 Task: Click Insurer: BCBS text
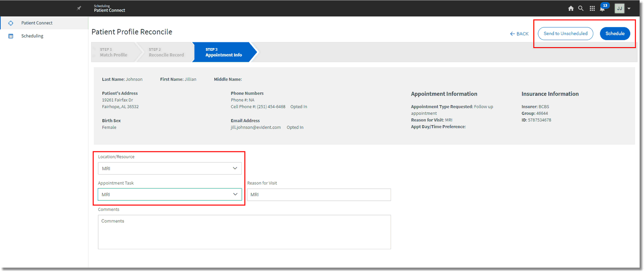pyautogui.click(x=535, y=107)
